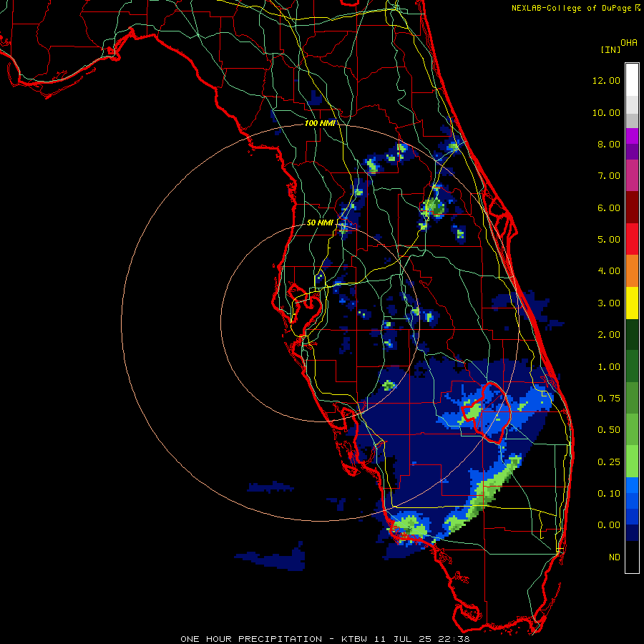Image resolution: width=644 pixels, height=644 pixels.
Task: Click the 2.00 legend value
Action: click(609, 335)
